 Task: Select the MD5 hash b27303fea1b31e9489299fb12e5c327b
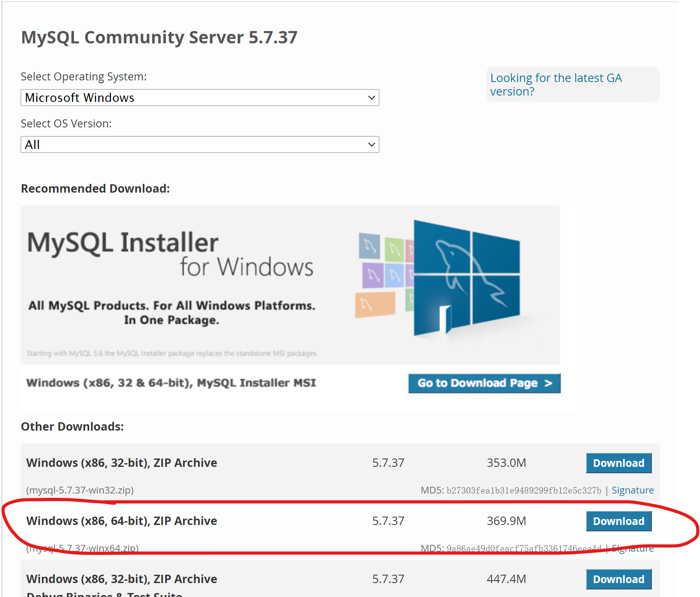pyautogui.click(x=524, y=490)
